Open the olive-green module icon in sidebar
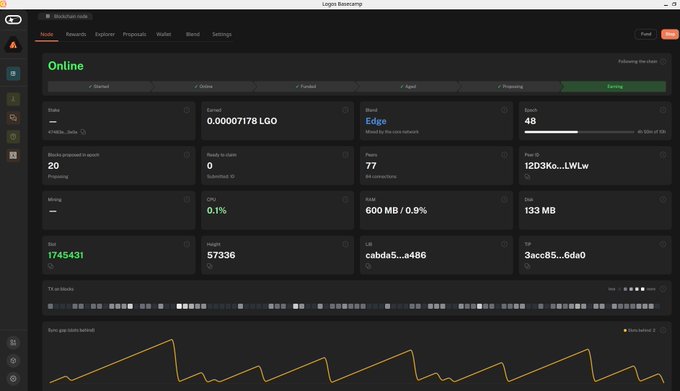Screen dimensions: 680x391 [13, 99]
